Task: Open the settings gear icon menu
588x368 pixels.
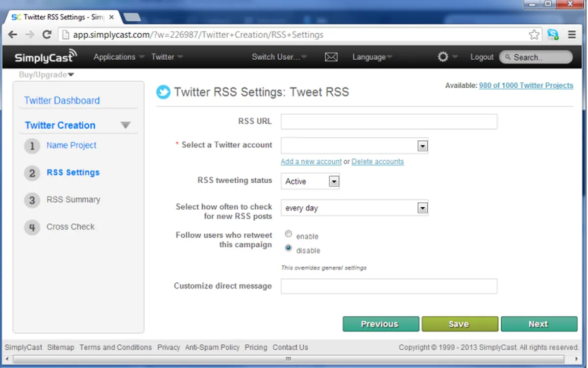Action: [x=443, y=57]
